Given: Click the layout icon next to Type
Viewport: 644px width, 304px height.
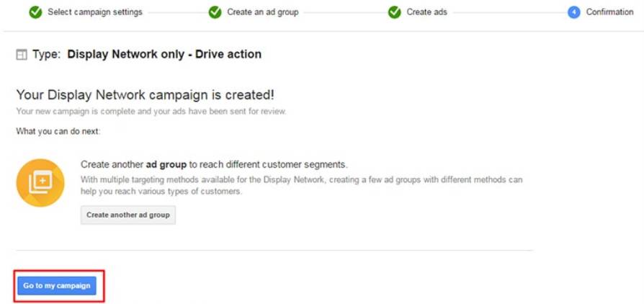Looking at the screenshot, I should [x=22, y=55].
